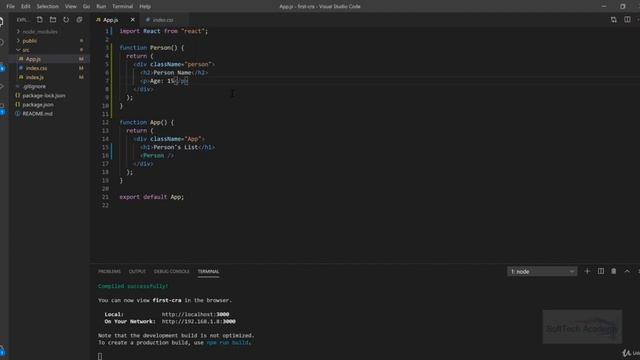Image resolution: width=640 pixels, height=360 pixels.
Task: Select the TERMINAL panel tab
Action: [x=208, y=271]
